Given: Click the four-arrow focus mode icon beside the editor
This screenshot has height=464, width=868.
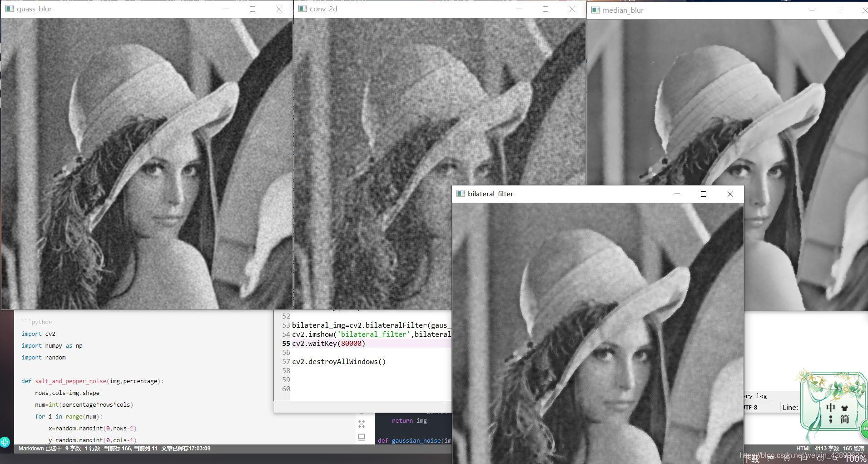Looking at the screenshot, I should click(x=362, y=424).
